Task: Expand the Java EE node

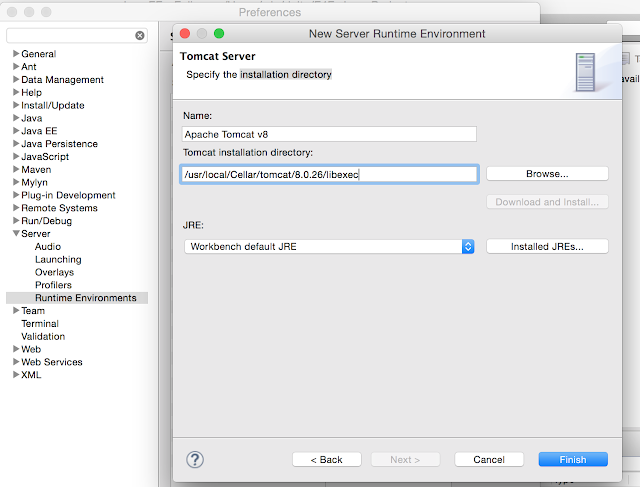Action: tap(16, 131)
